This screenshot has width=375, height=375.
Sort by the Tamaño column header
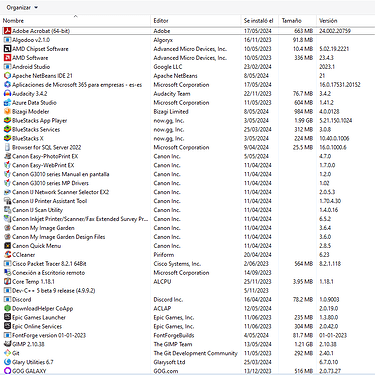[297, 21]
